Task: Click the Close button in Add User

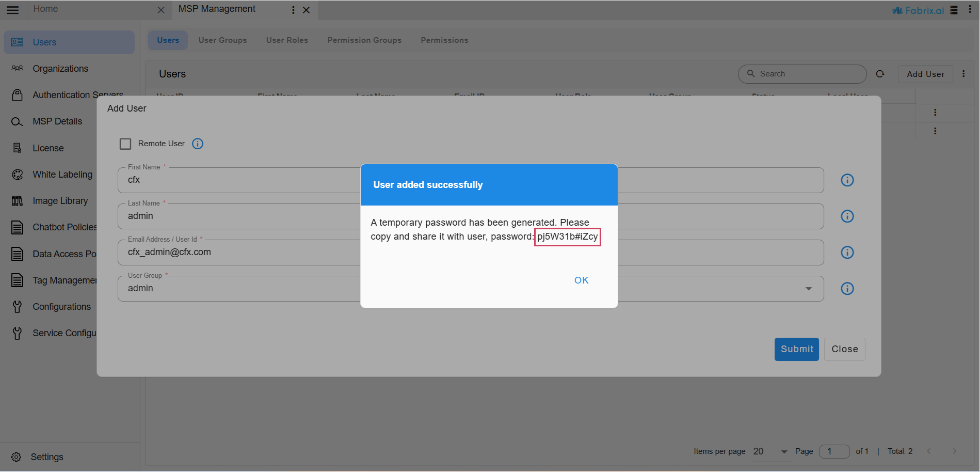Action: click(845, 349)
